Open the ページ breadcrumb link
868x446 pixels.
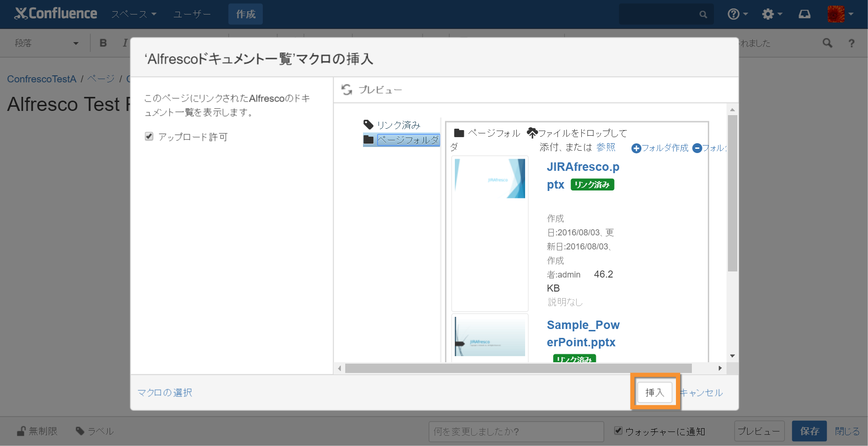(101, 79)
